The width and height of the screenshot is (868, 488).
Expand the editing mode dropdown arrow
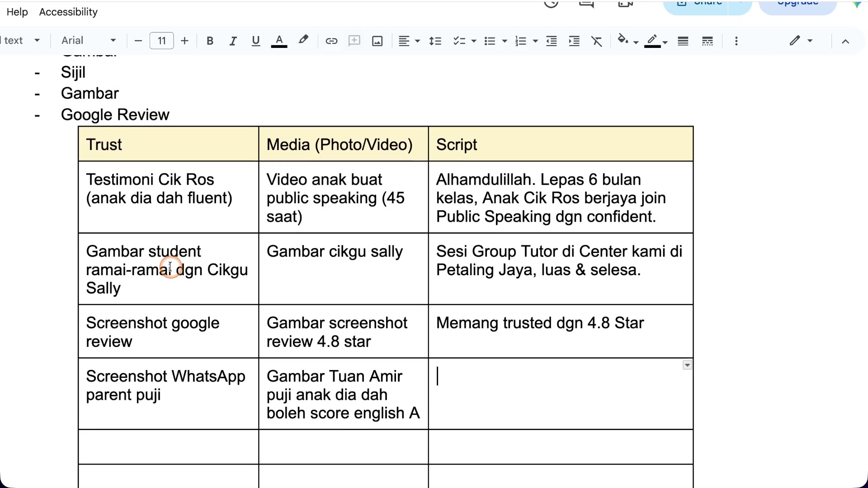810,41
